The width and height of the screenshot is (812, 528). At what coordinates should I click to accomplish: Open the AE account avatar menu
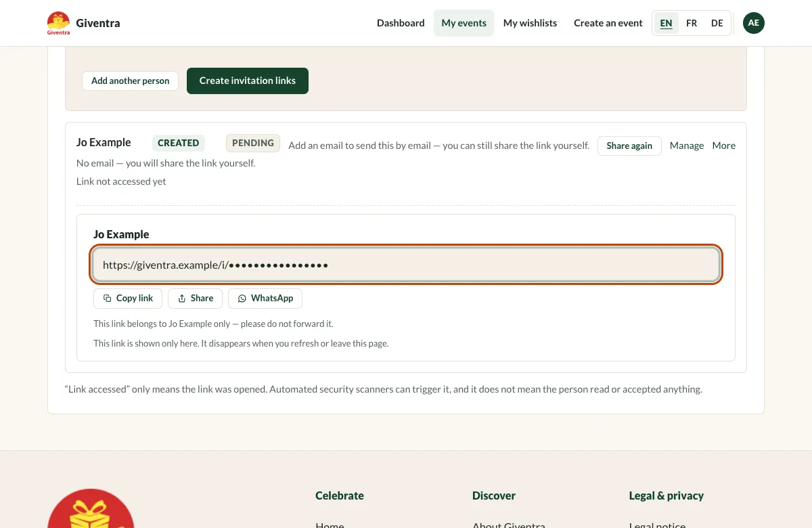tap(754, 23)
